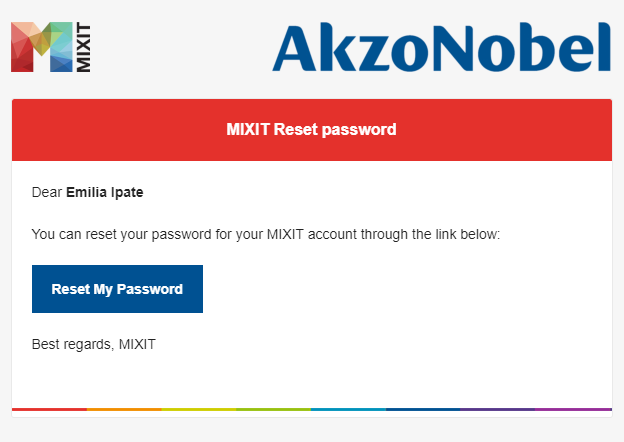
Task: Click the light blue segment of footer bar
Action: [349, 409]
